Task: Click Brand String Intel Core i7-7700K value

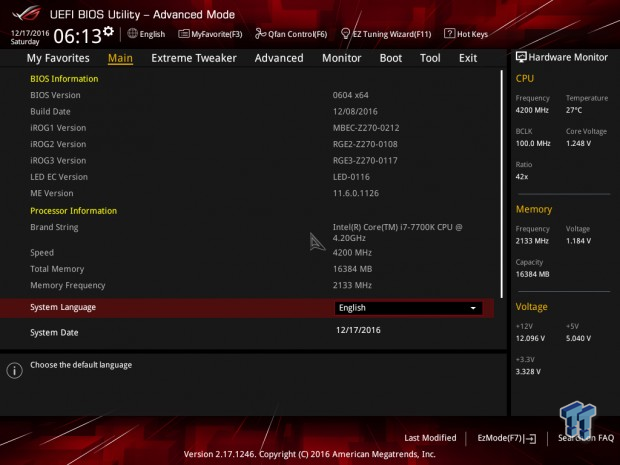Action: 397,232
